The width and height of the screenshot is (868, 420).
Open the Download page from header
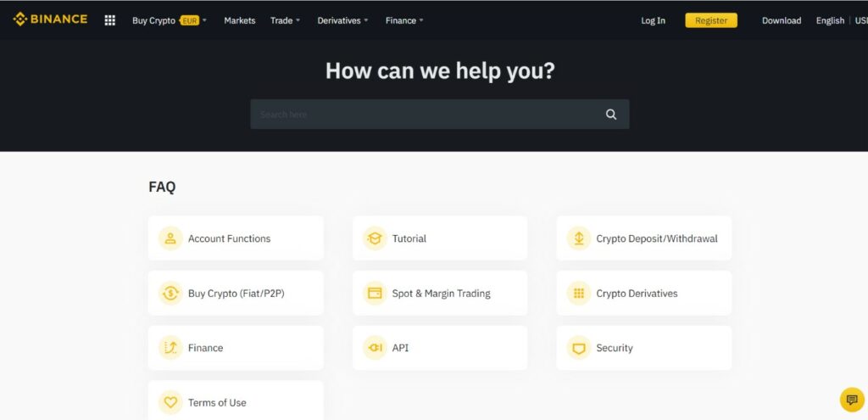[x=781, y=20]
